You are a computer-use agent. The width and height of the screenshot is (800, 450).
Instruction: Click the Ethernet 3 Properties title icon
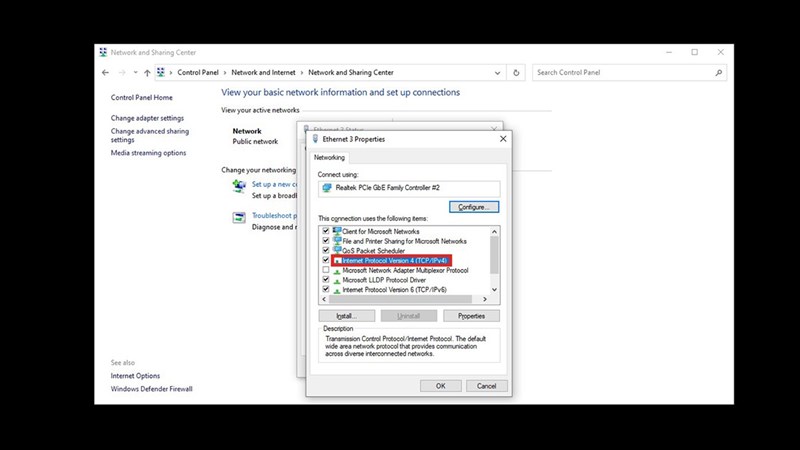315,139
